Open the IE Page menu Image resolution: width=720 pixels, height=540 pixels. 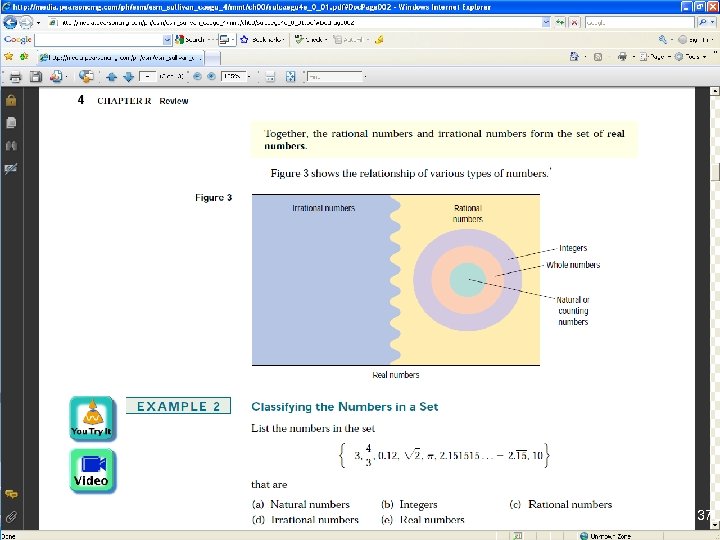tap(654, 57)
